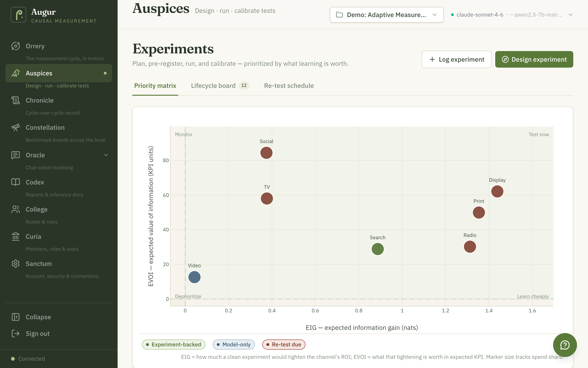Click the Lifecycle board count badge 12
The width and height of the screenshot is (588, 368).
244,85
